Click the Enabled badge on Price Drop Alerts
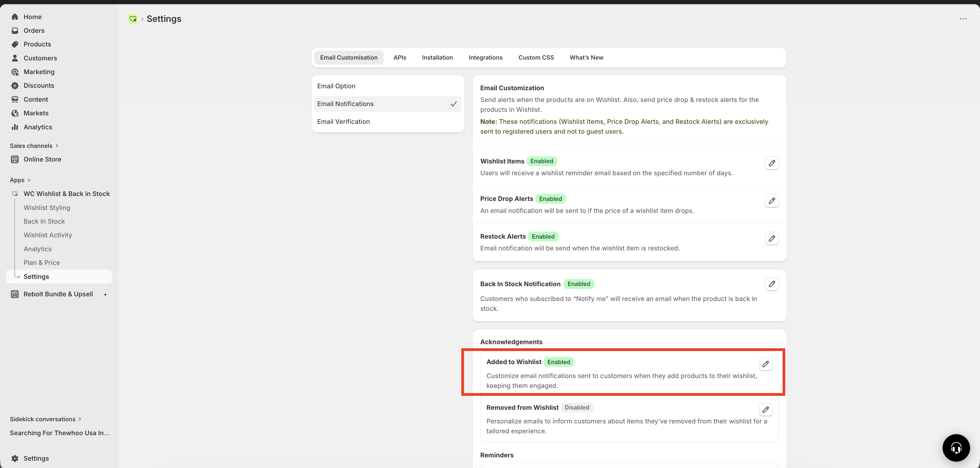The image size is (980, 468). pyautogui.click(x=550, y=199)
